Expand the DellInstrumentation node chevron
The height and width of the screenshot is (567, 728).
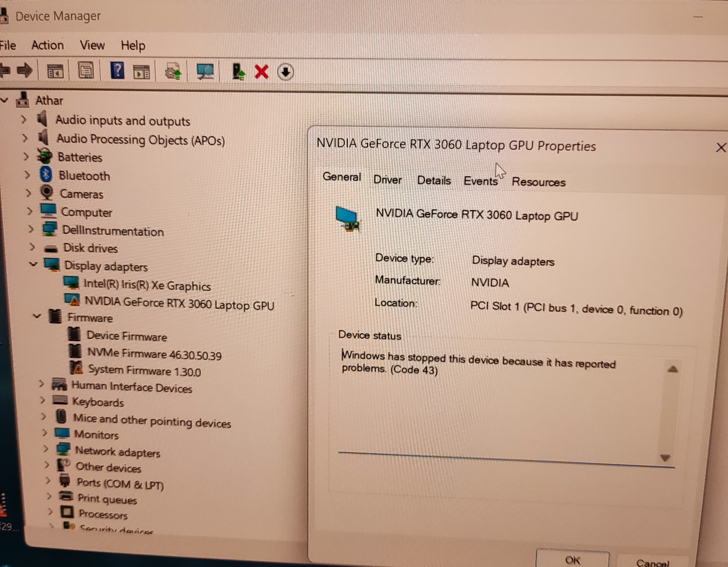pyautogui.click(x=31, y=229)
